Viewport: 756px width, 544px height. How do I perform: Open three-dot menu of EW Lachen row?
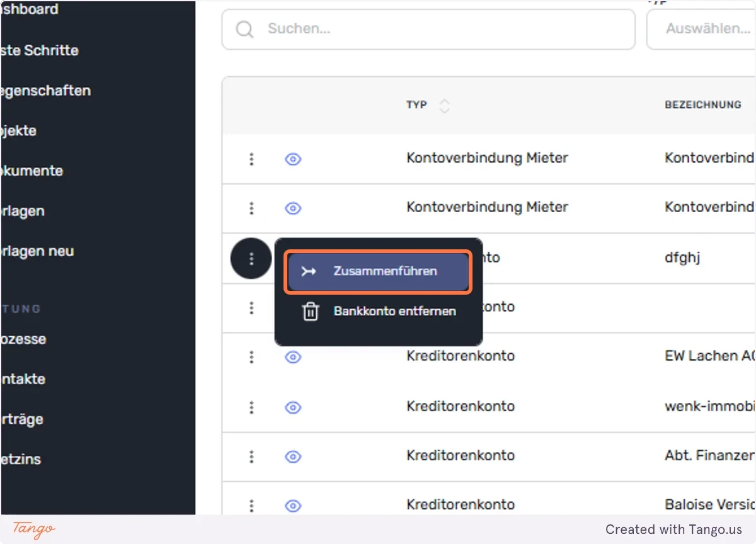click(x=251, y=357)
